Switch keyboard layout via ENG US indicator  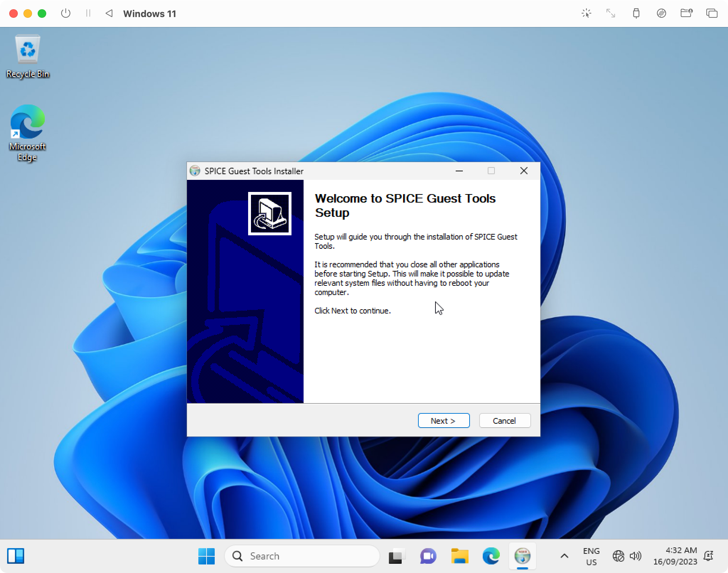point(591,556)
